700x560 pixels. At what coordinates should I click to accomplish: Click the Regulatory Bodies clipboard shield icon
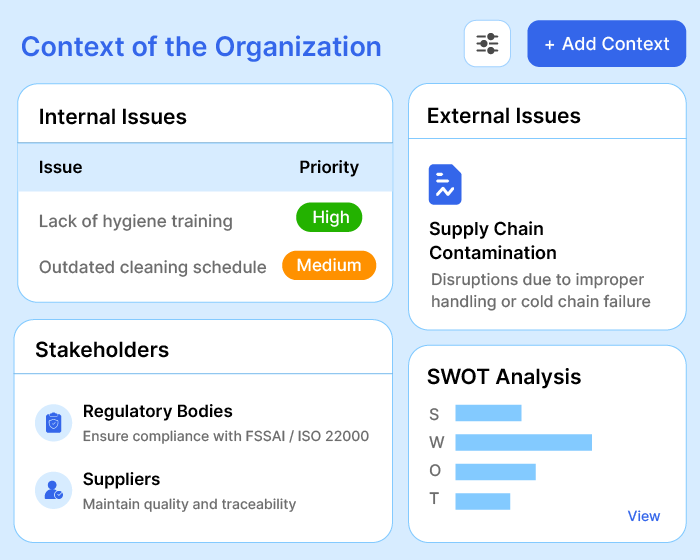click(x=53, y=422)
